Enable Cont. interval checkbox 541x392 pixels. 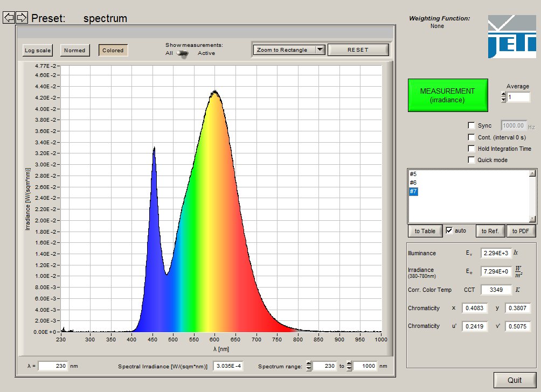pyautogui.click(x=471, y=137)
